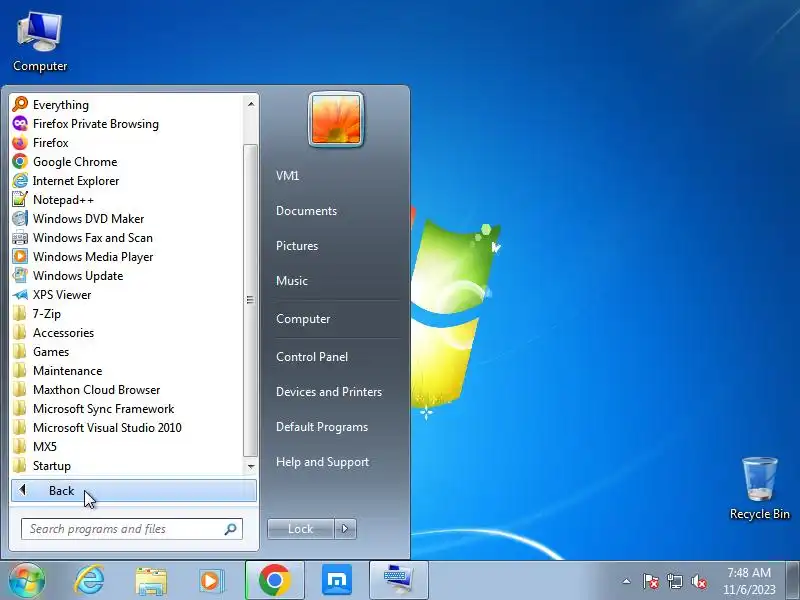Launch Windows Media Player from the taskbar
The image size is (800, 600).
211,581
